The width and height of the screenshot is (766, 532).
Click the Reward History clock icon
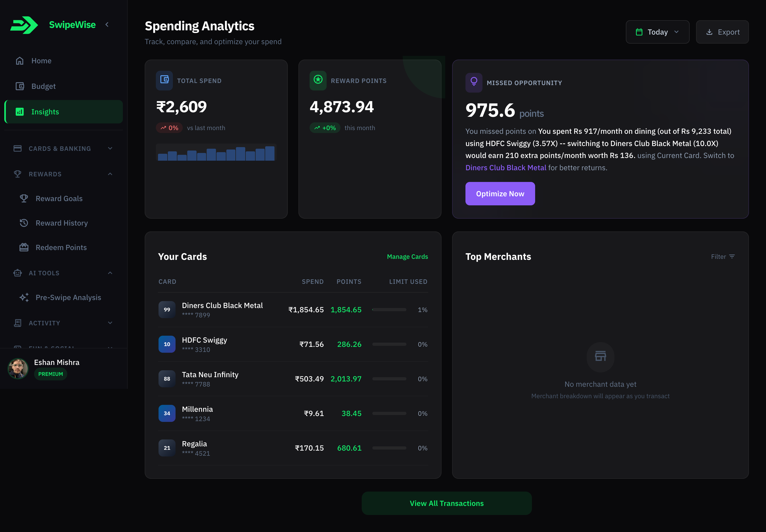24,223
